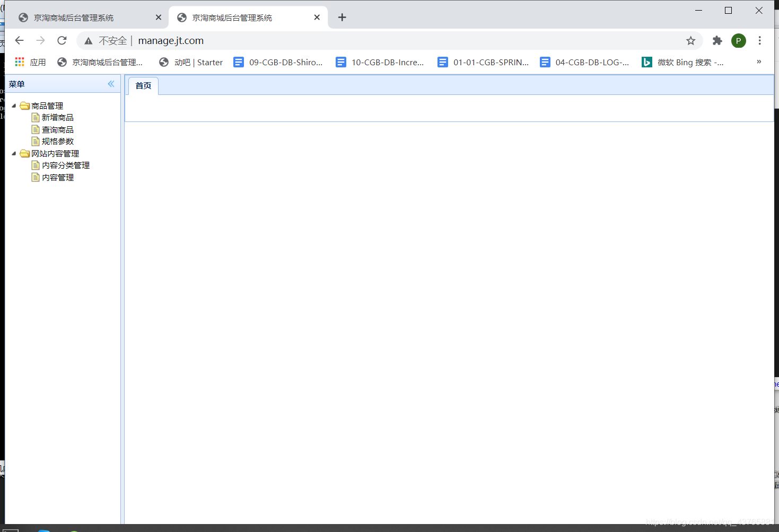Collapse the 网站内容管理 tree node arrow
This screenshot has width=779, height=532.
tap(14, 153)
